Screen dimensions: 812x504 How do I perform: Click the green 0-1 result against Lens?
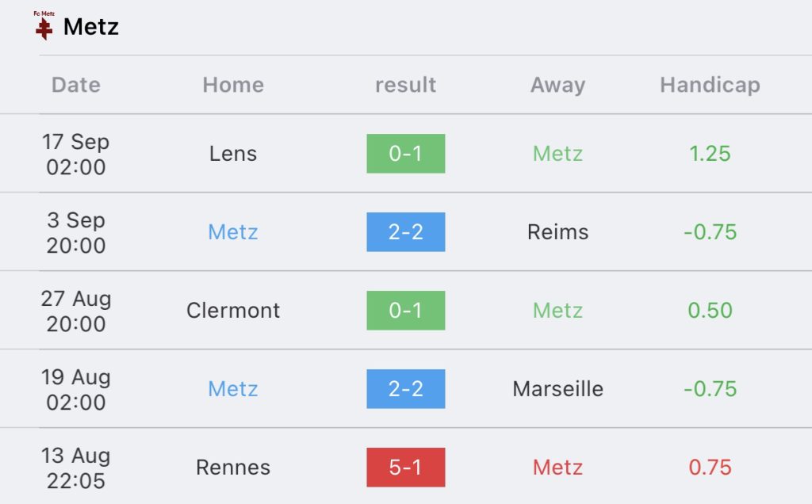click(x=405, y=154)
